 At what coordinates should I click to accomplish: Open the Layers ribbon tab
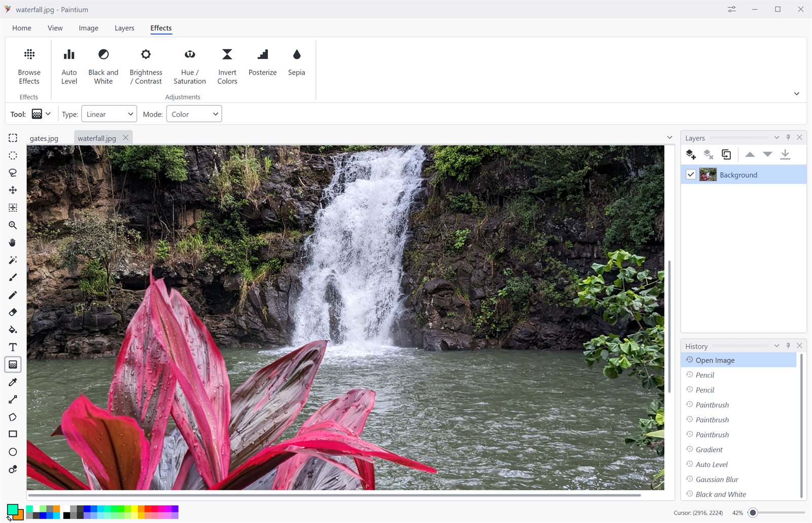pyautogui.click(x=124, y=28)
